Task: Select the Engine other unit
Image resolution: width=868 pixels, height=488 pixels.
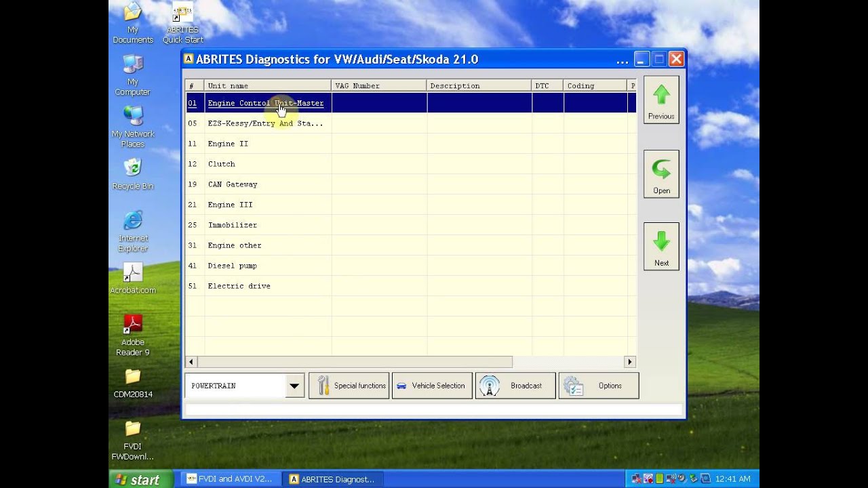Action: [x=410, y=245]
